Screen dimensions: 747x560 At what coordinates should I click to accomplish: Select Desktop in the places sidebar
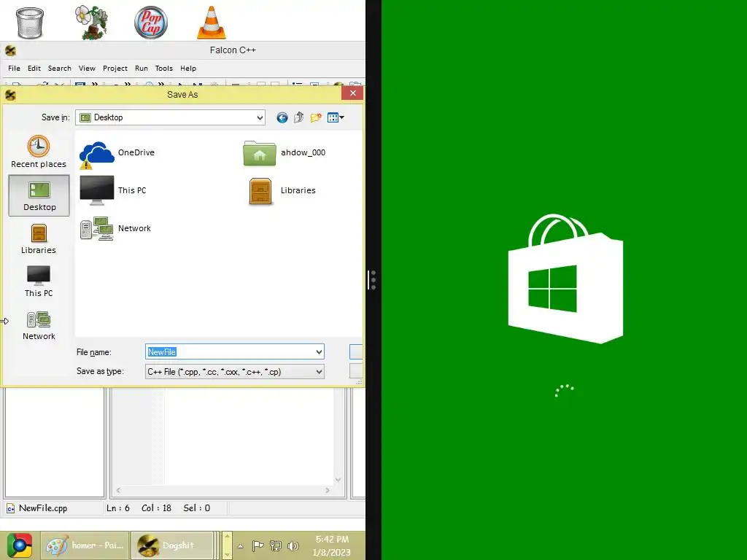(x=39, y=195)
